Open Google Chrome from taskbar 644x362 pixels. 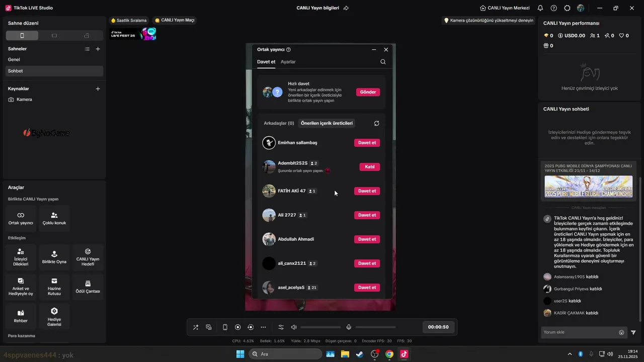coord(389,354)
